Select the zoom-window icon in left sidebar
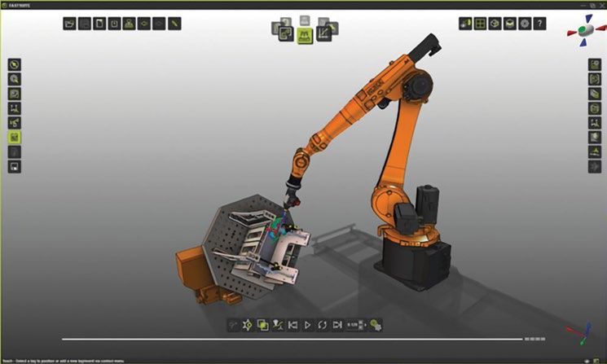607x364 pixels. pos(15,94)
